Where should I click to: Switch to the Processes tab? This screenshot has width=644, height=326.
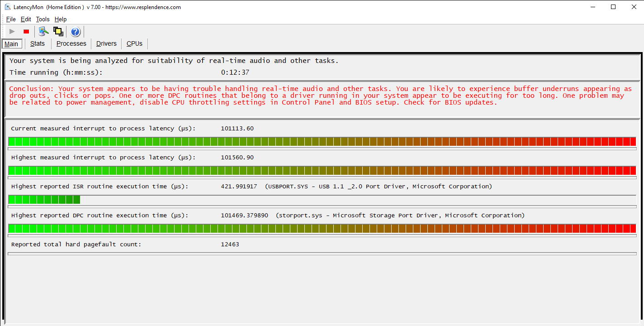[x=71, y=43]
